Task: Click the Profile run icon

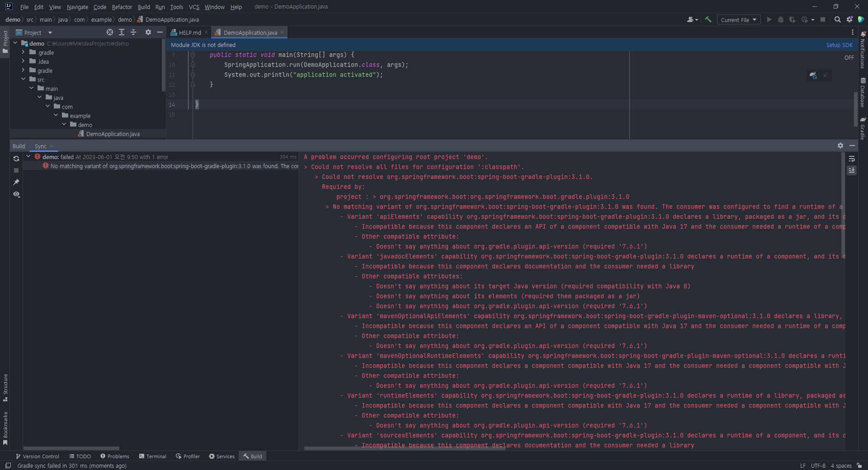Action: 804,19
